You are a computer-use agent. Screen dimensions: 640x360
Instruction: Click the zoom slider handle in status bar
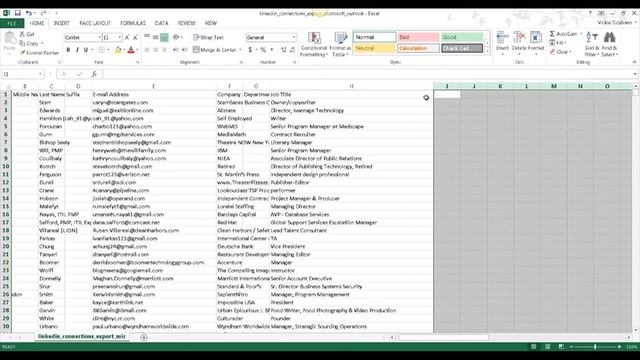595,347
